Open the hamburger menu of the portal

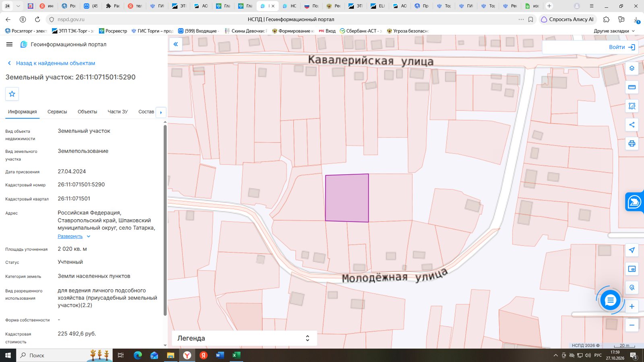9,44
